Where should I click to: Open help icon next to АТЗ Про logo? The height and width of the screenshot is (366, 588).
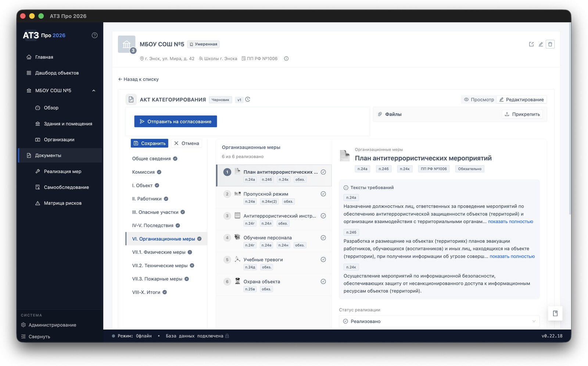(x=94, y=35)
